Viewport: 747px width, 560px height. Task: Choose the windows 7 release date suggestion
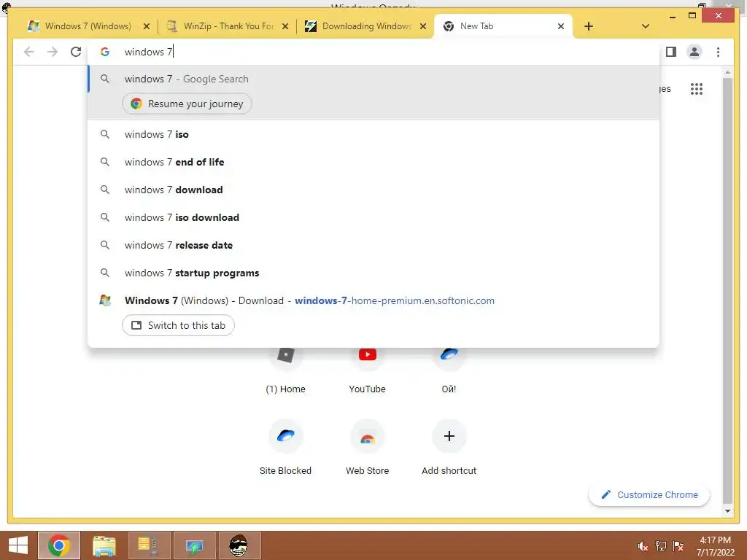click(373, 245)
